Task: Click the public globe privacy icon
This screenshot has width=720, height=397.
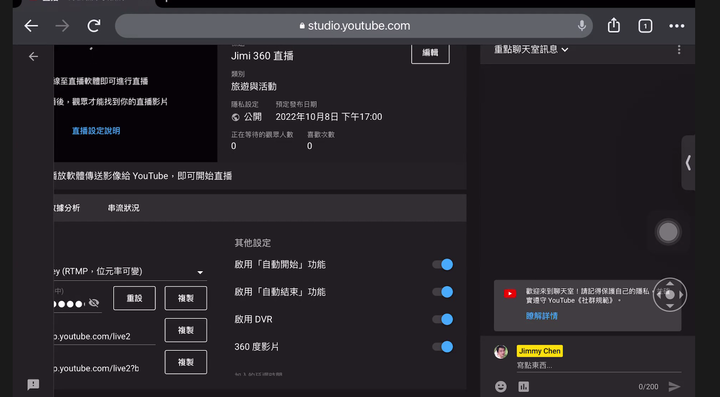Action: [236, 117]
